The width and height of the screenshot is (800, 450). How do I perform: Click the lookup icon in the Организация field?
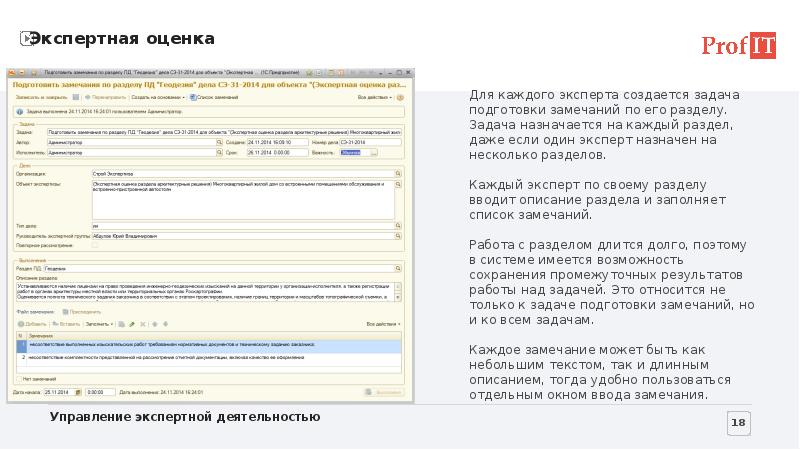tap(399, 173)
